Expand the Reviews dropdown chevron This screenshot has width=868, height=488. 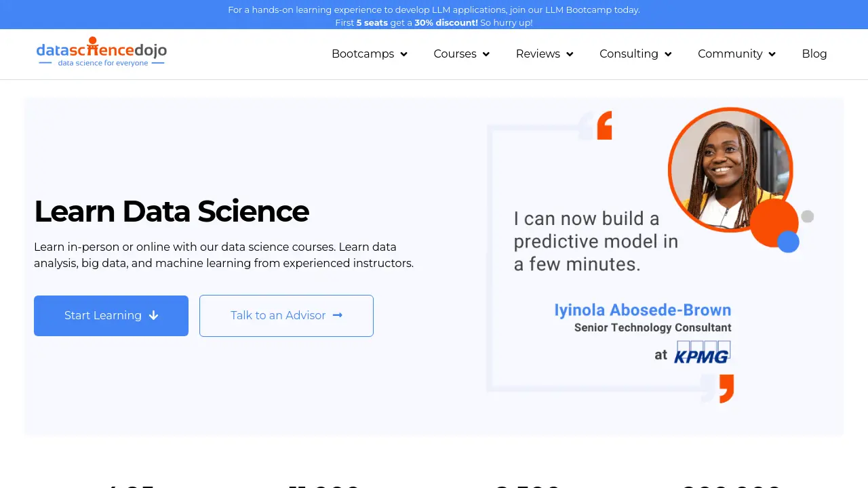570,54
